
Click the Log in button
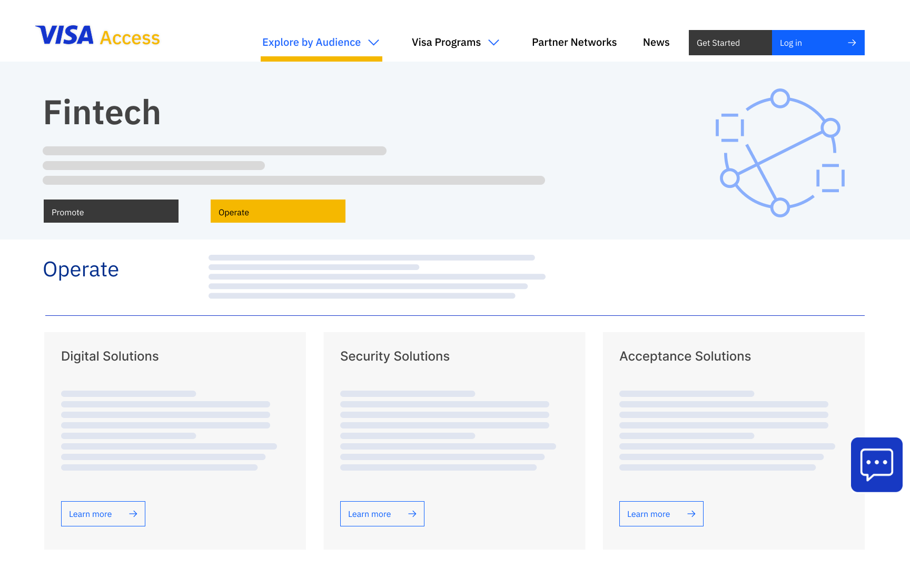click(818, 43)
